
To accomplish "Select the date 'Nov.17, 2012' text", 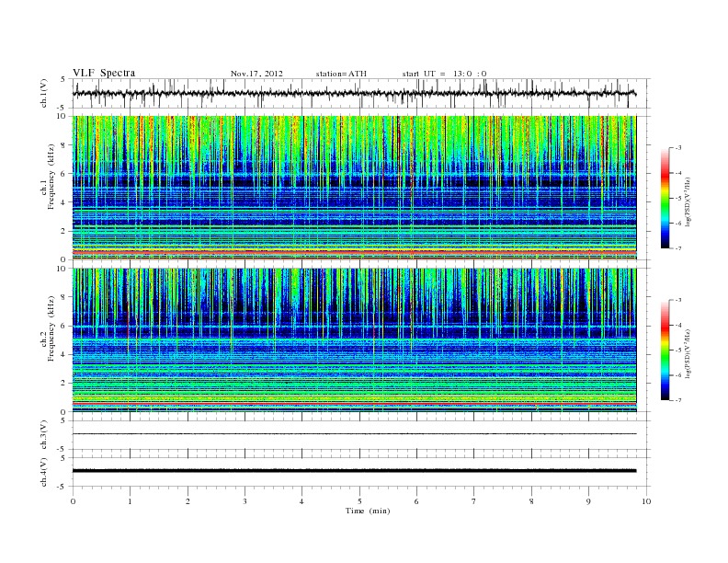I will (256, 74).
